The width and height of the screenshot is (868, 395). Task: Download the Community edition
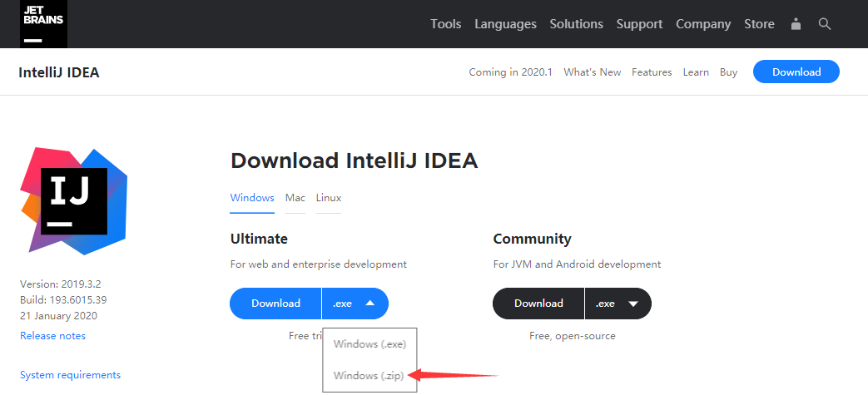(x=538, y=304)
